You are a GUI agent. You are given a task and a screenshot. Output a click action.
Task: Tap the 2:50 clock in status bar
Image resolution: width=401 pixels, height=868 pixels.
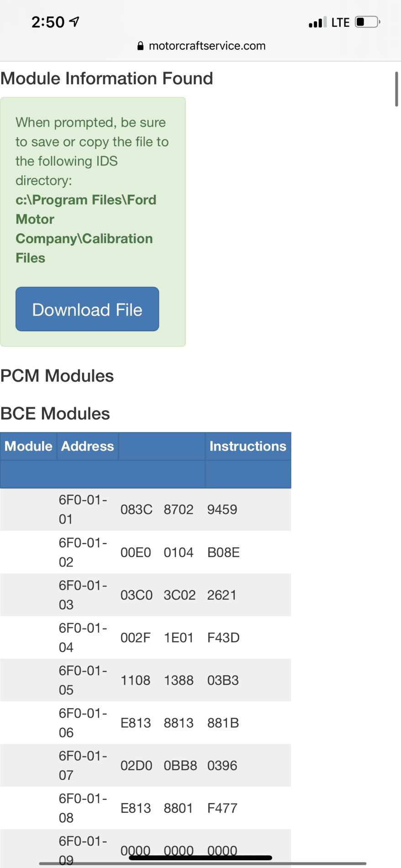[x=48, y=22]
